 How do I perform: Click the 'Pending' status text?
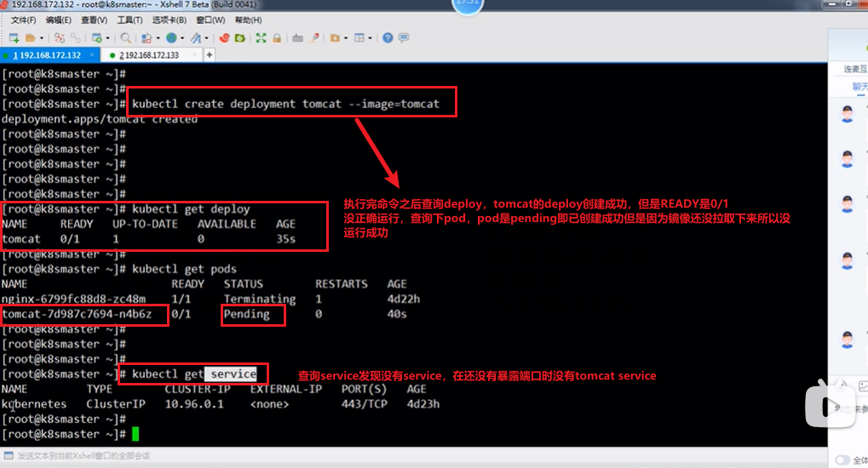pyautogui.click(x=246, y=314)
